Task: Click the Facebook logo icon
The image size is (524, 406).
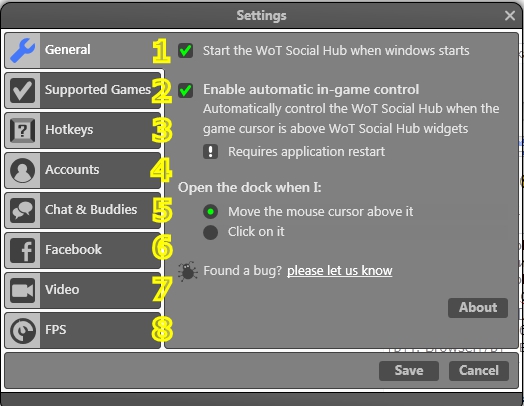Action: click(22, 250)
